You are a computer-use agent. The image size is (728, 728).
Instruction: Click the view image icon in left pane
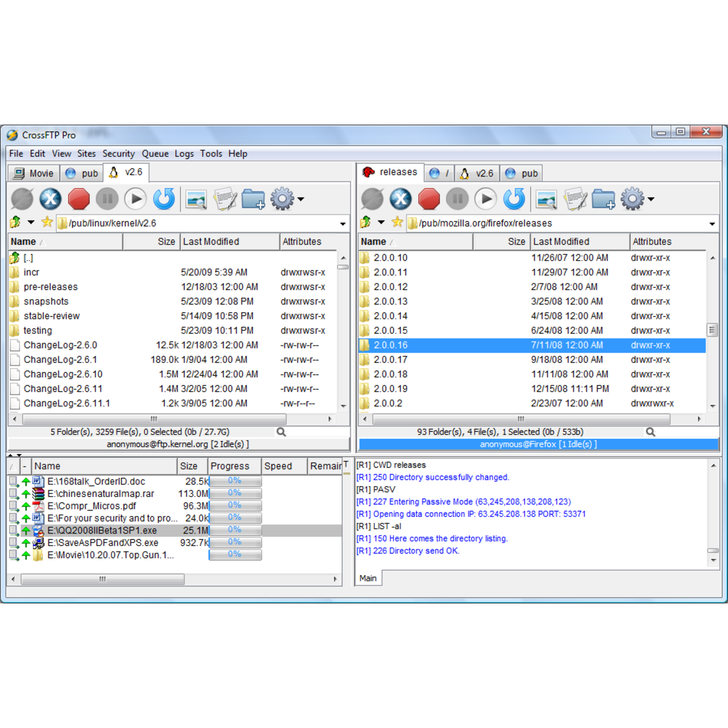196,200
